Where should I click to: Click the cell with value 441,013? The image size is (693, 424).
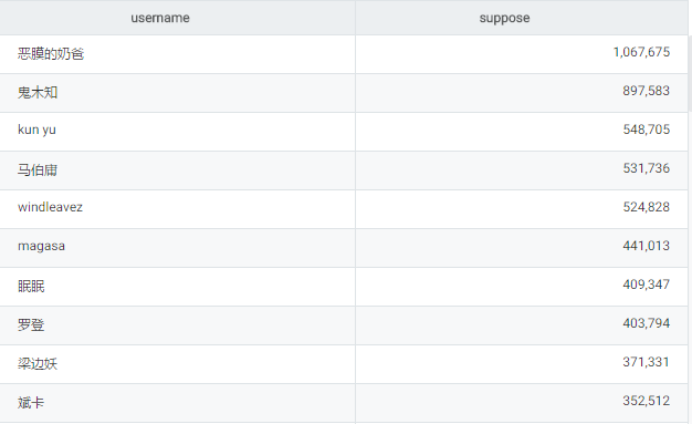(x=646, y=247)
